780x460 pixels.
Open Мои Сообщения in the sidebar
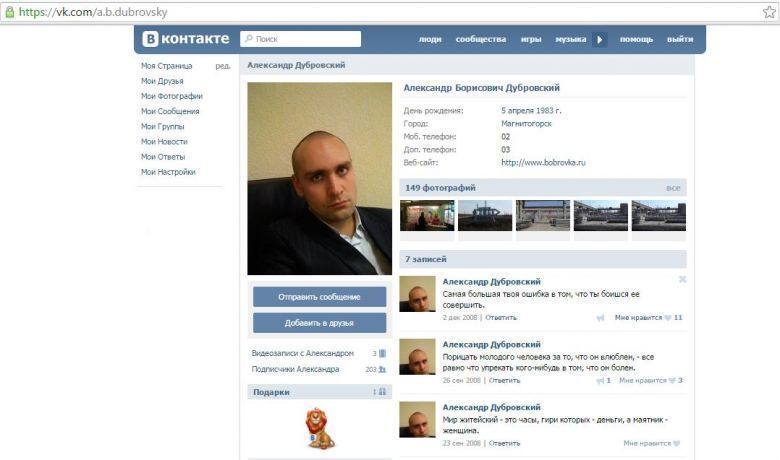click(x=170, y=111)
